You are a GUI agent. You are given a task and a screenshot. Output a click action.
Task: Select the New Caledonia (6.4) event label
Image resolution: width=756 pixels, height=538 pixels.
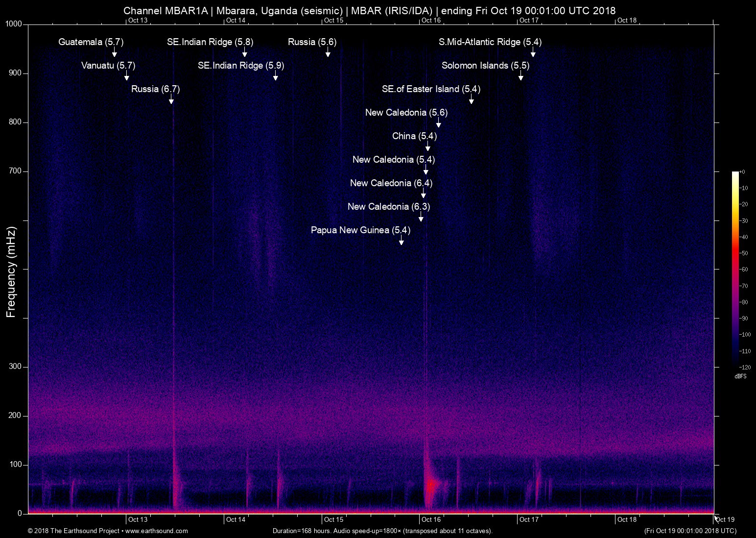[x=391, y=183]
